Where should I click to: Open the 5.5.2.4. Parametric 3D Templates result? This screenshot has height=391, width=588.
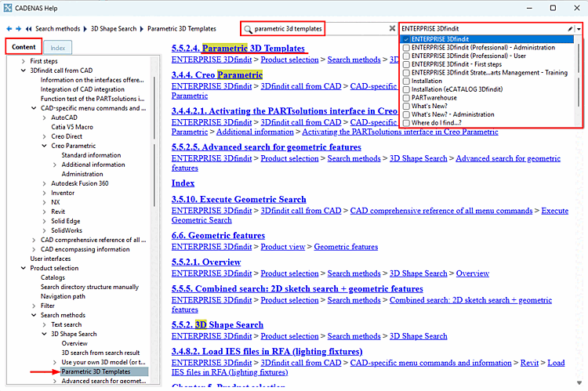click(238, 49)
